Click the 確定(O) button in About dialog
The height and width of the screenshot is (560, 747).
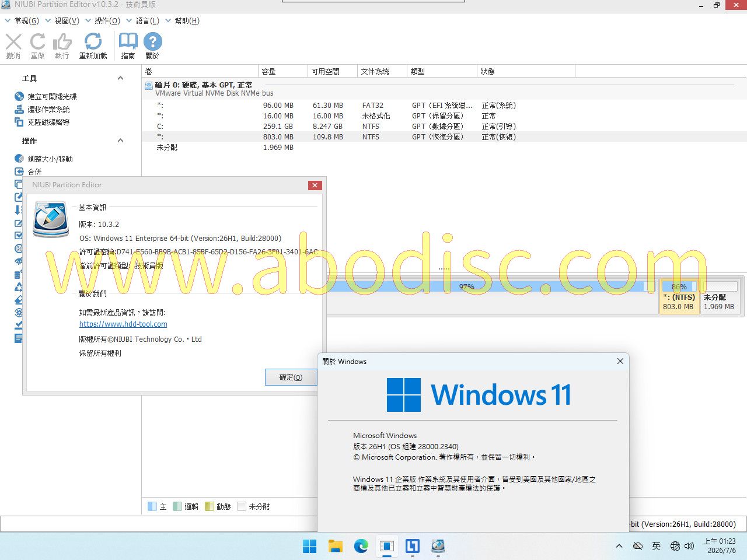pos(291,377)
